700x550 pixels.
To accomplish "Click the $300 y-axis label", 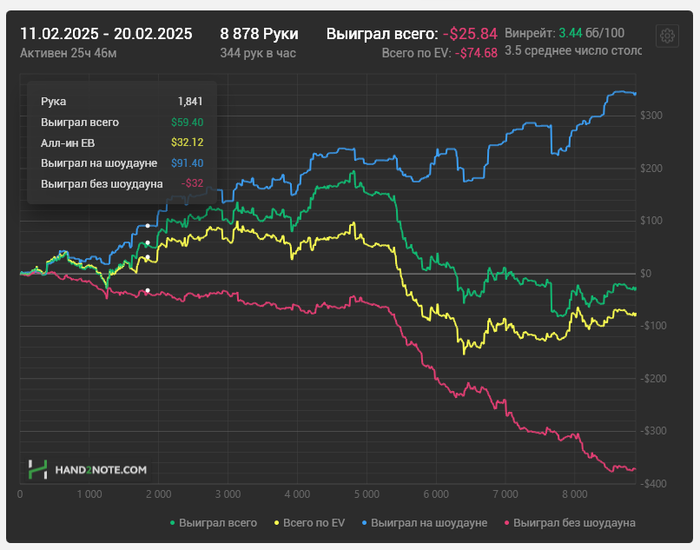I will [x=651, y=116].
